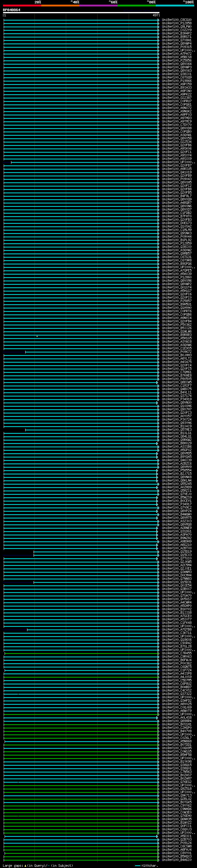Select the UniRef100_C2HGP0 label
This screenshot has height=868, width=197.
(x=176, y=728)
